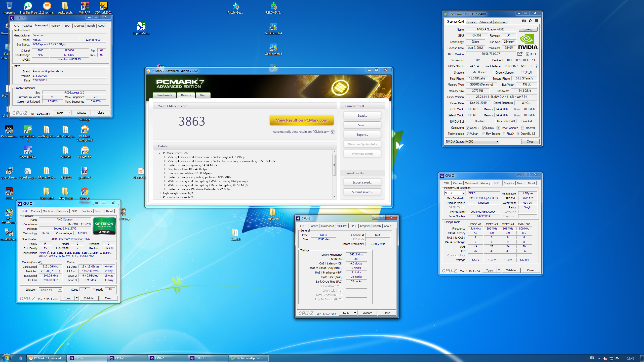Image resolution: width=644 pixels, height=362 pixels.
Task: Click the GPU-Z refresh icon
Action: (530, 21)
